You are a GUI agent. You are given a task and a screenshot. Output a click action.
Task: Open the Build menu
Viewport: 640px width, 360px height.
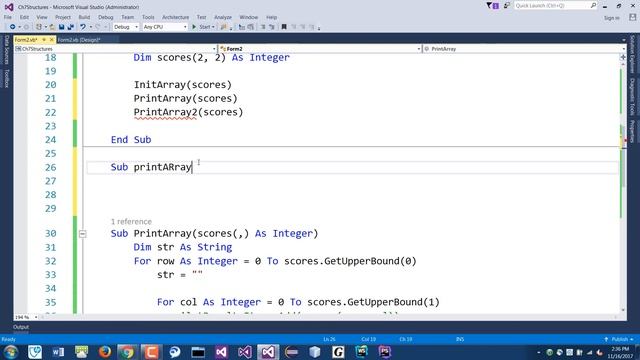click(84, 17)
